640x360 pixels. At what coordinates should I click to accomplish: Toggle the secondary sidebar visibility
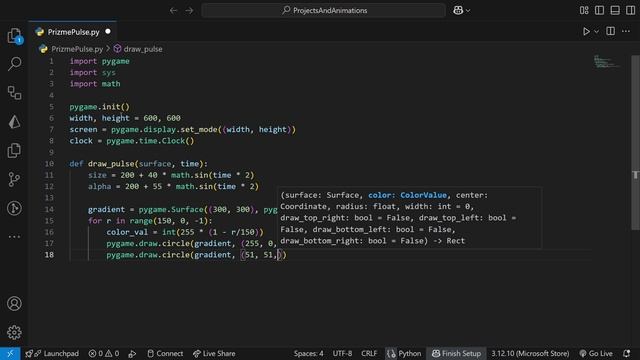pos(631,10)
